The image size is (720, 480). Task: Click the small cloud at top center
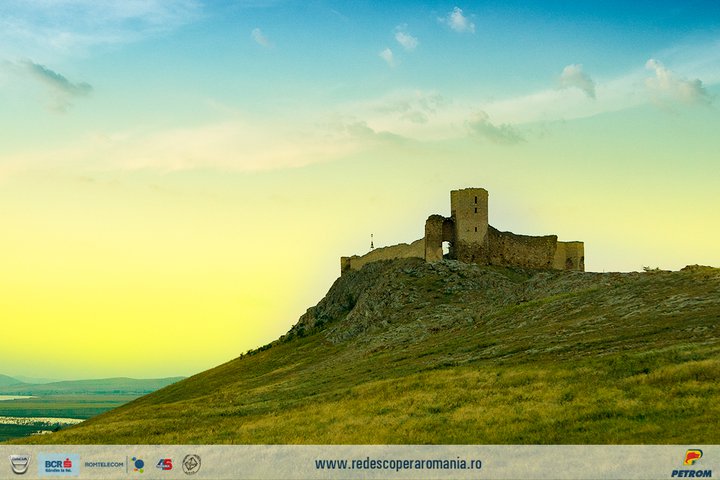click(458, 20)
